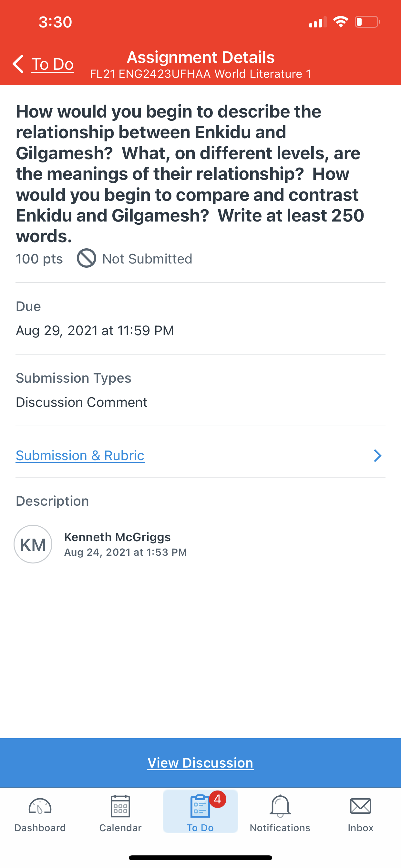Go back to To Do list
The width and height of the screenshot is (401, 868).
[x=53, y=64]
